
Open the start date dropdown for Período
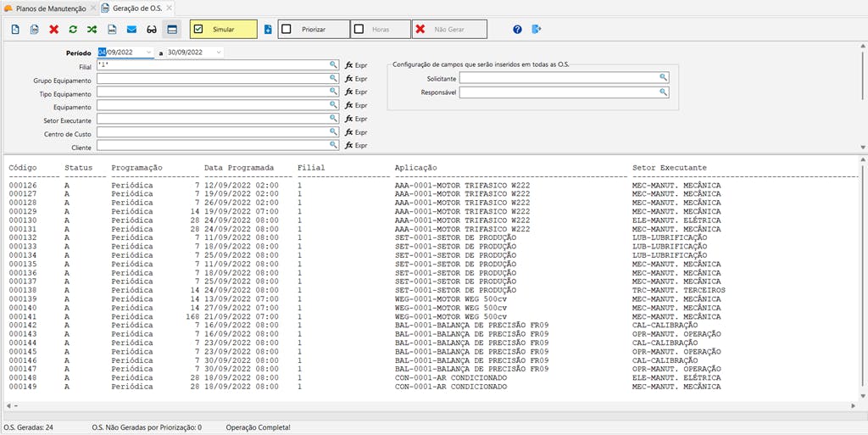[148, 52]
